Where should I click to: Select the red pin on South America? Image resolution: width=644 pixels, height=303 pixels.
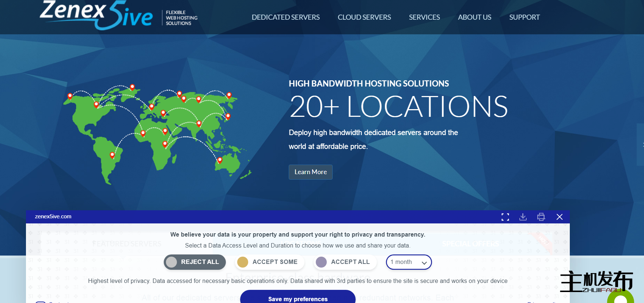pyautogui.click(x=112, y=155)
